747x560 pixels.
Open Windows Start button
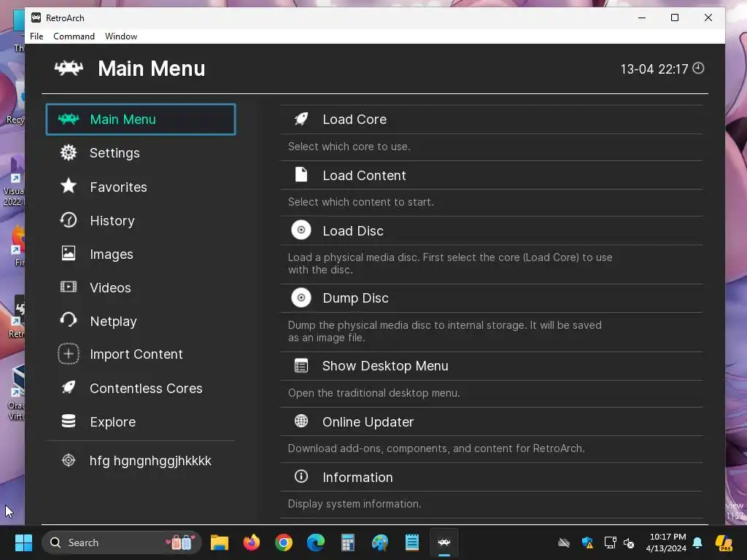click(23, 542)
